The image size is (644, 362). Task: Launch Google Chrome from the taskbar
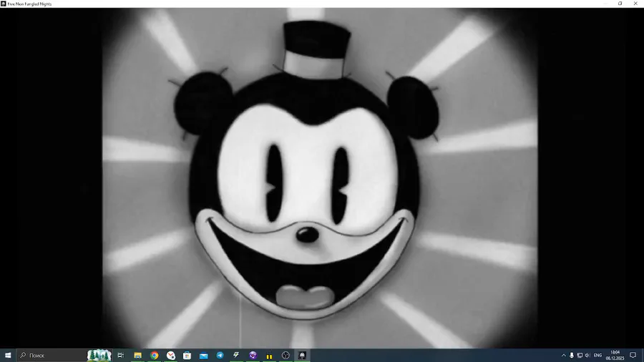[x=155, y=356]
